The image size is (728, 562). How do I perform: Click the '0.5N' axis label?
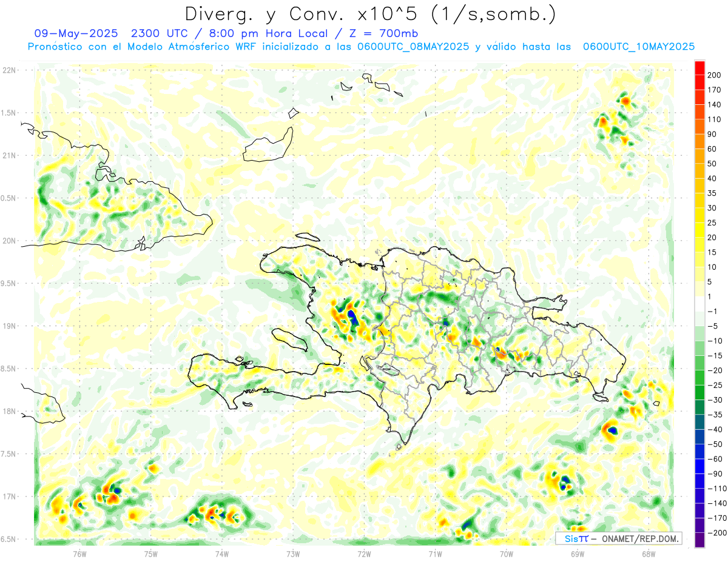pos(8,198)
